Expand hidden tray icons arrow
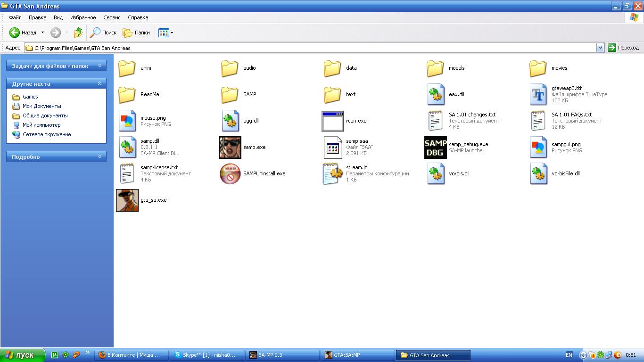Image resolution: width=644 pixels, height=362 pixels. coord(583,355)
